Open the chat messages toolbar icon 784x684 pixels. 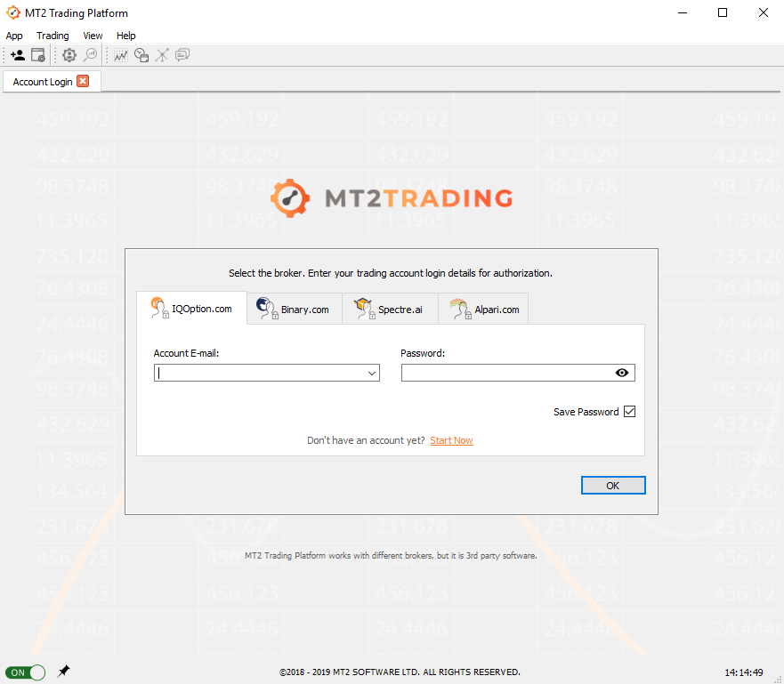(x=182, y=55)
